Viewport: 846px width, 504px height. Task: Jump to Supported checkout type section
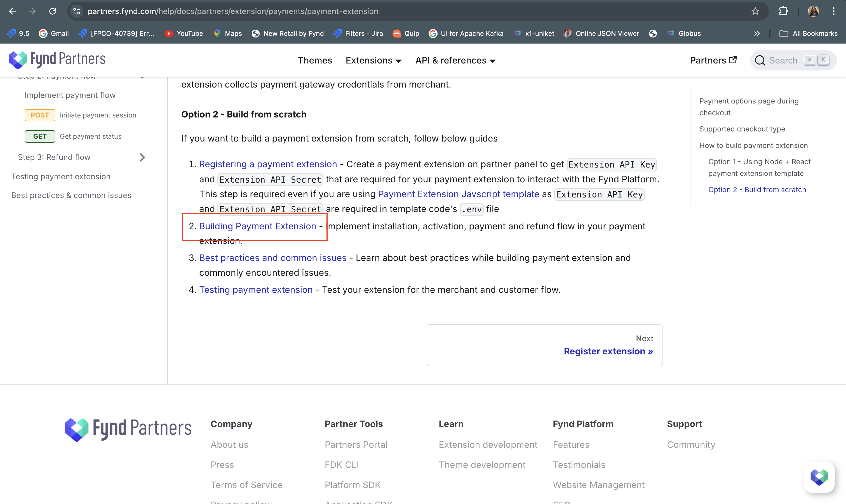(742, 129)
